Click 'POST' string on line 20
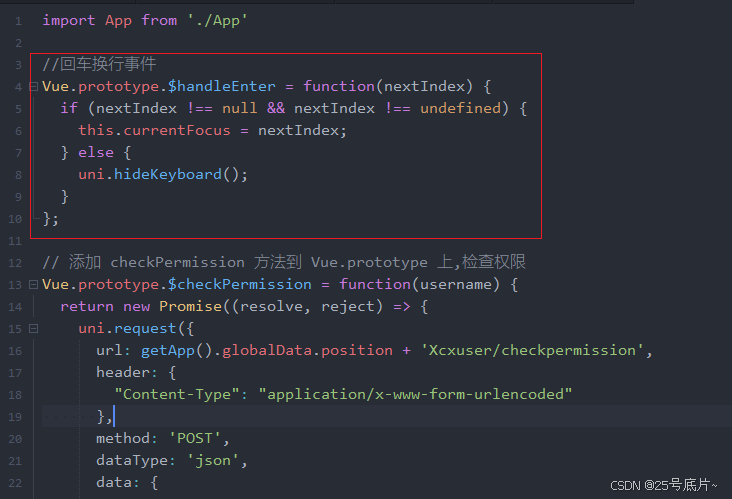 195,439
